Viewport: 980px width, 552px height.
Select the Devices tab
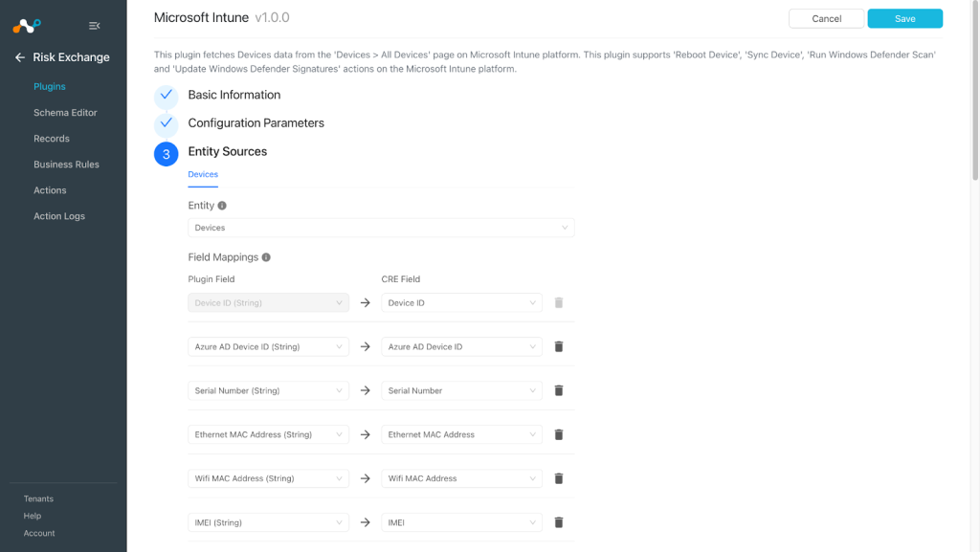tap(203, 175)
